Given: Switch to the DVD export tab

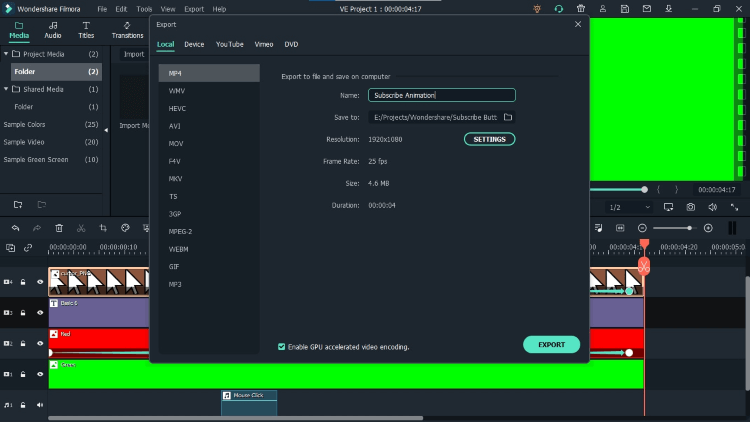Looking at the screenshot, I should click(291, 44).
